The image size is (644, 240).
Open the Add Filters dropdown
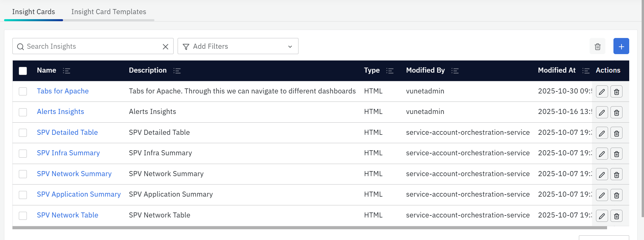tap(238, 46)
